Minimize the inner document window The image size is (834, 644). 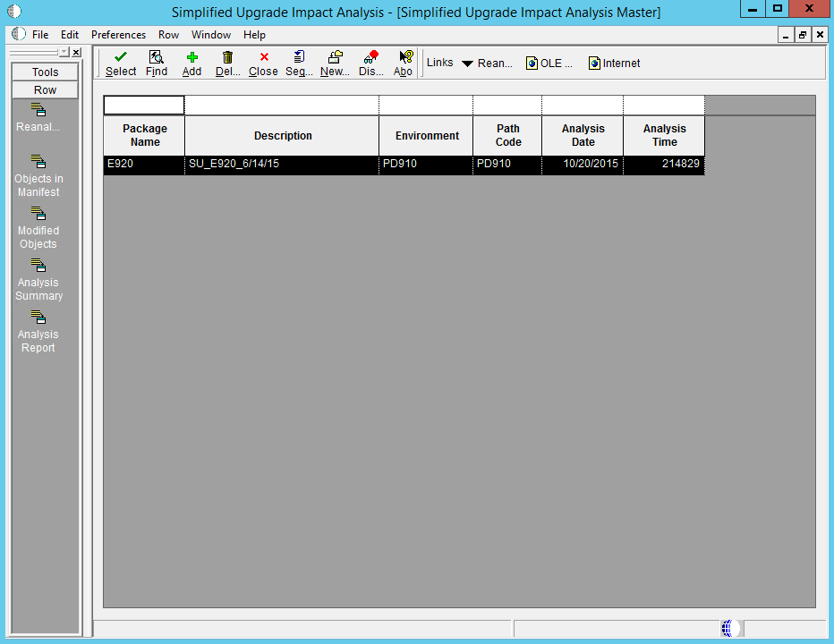786,35
